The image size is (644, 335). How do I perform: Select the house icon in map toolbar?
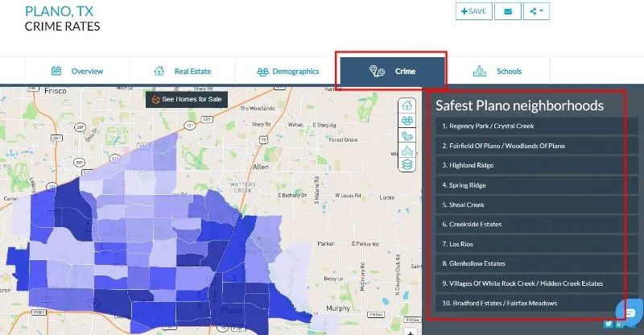point(407,106)
